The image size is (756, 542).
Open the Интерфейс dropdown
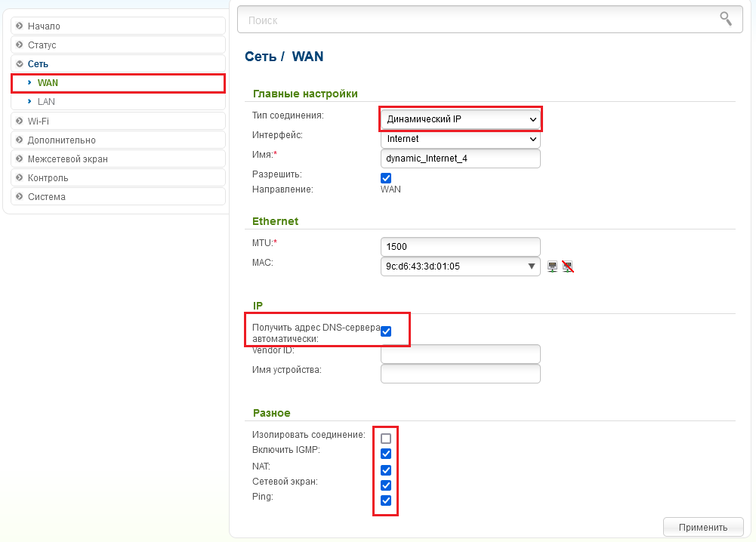click(x=461, y=139)
